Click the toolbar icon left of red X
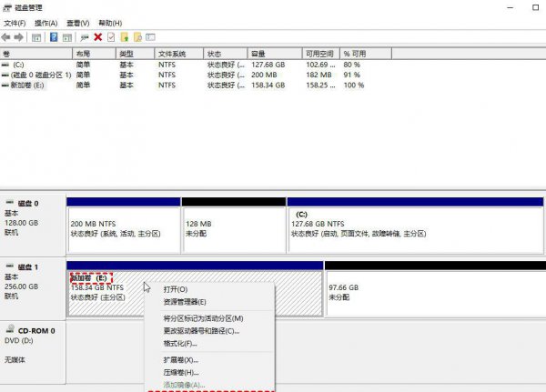546x392 pixels. [85, 37]
